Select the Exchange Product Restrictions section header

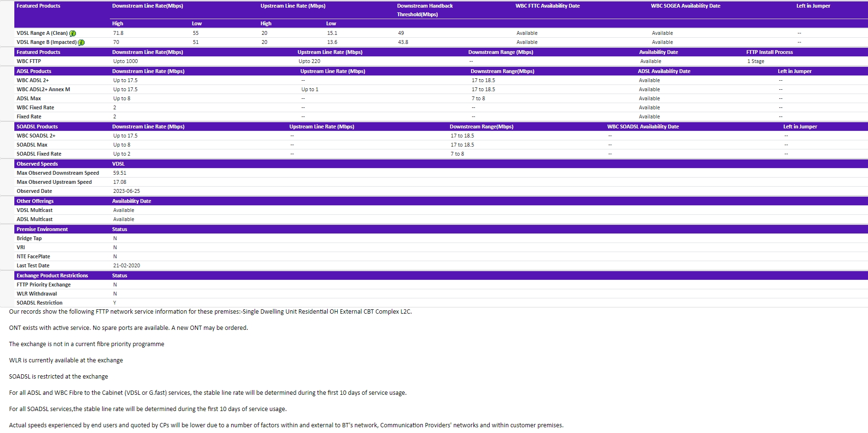[x=52, y=275]
